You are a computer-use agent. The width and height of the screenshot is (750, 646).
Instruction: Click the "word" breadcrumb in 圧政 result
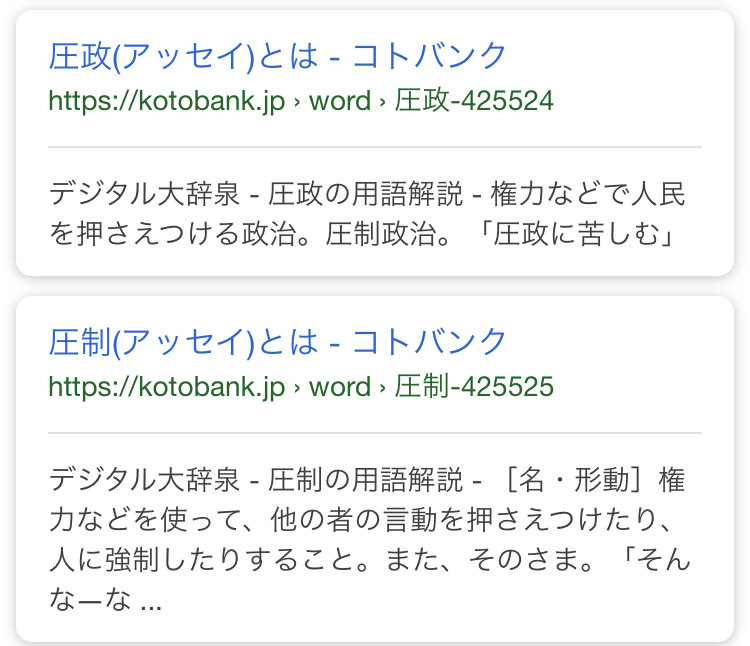click(x=340, y=101)
